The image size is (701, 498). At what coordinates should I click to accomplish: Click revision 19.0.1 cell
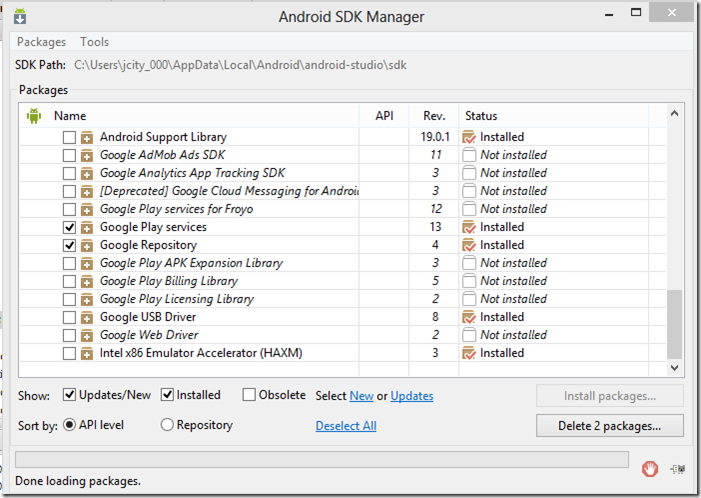click(x=435, y=137)
